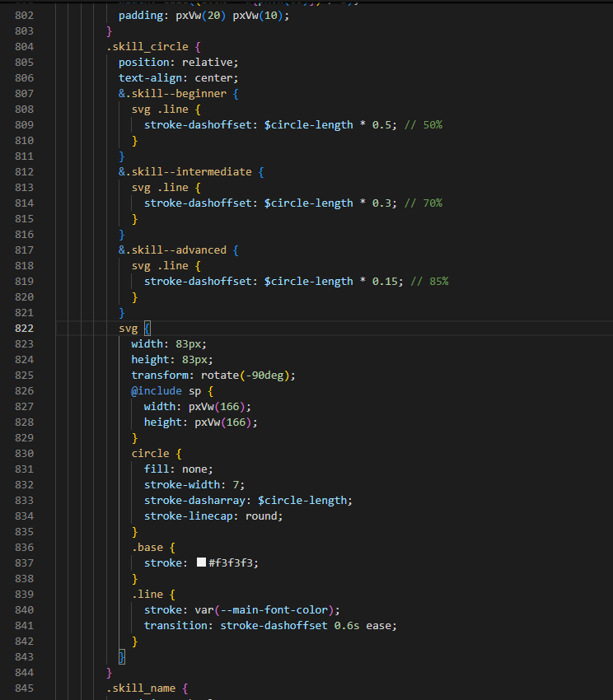Click the transition property name
The height and width of the screenshot is (700, 613).
tap(179, 625)
